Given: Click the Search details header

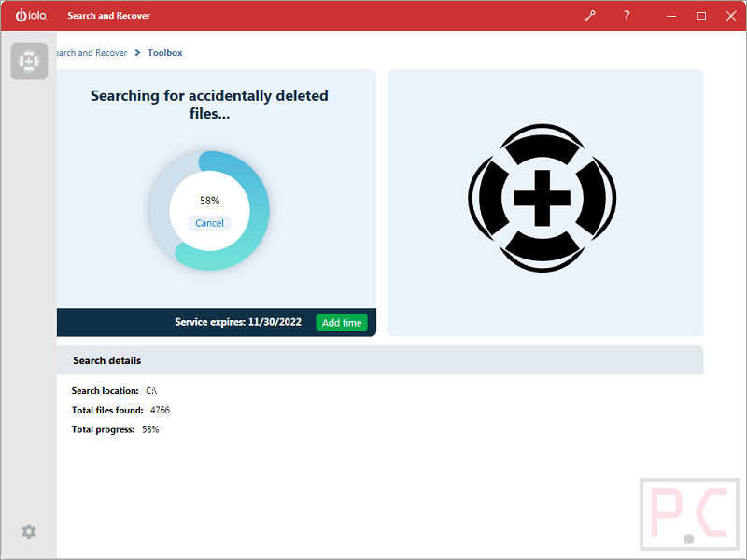Looking at the screenshot, I should (x=380, y=360).
